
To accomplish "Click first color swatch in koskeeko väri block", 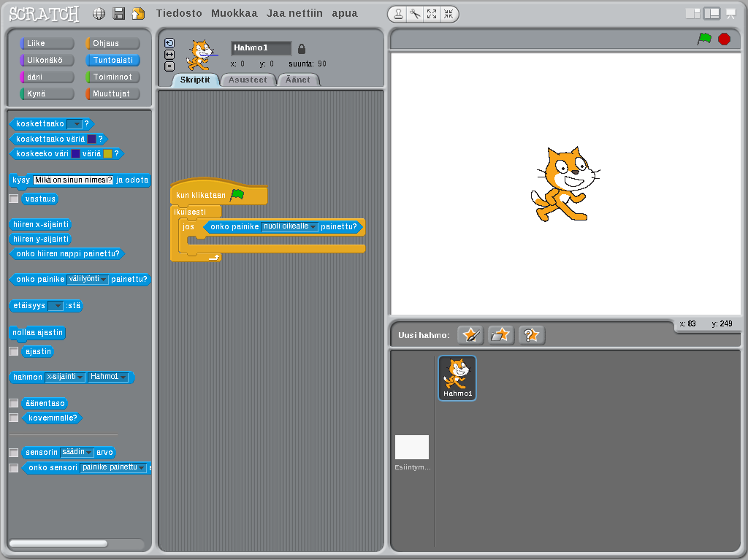I will 75,153.
